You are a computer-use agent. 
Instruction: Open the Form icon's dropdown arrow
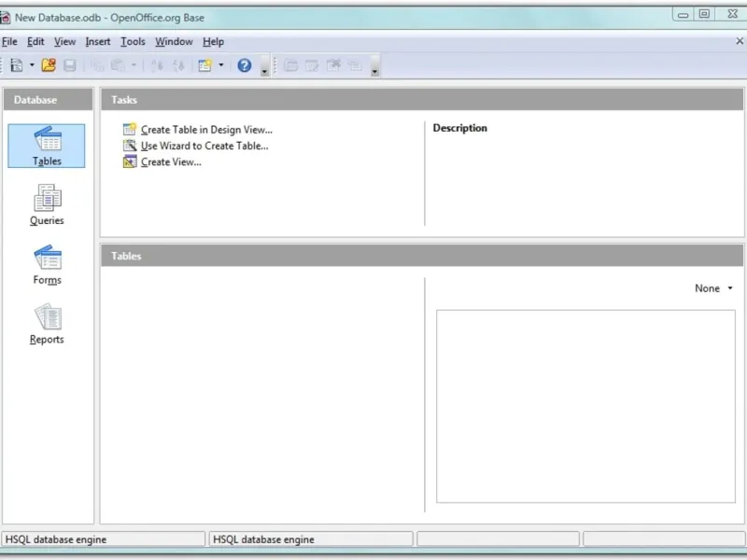click(221, 64)
